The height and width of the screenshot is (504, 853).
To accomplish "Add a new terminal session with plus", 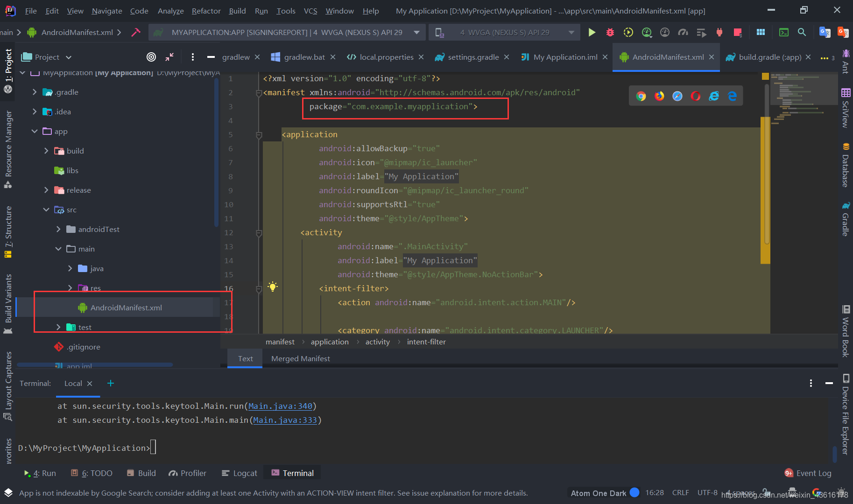I will (x=111, y=383).
